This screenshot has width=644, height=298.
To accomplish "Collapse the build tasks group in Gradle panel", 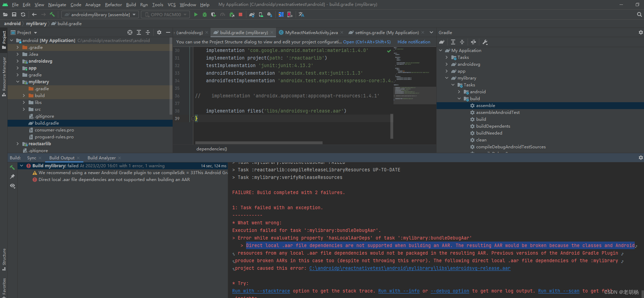I will click(x=459, y=99).
